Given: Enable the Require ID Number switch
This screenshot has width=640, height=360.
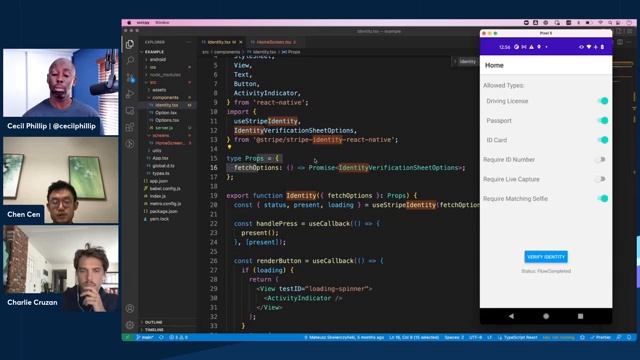Looking at the screenshot, I should click(x=600, y=160).
